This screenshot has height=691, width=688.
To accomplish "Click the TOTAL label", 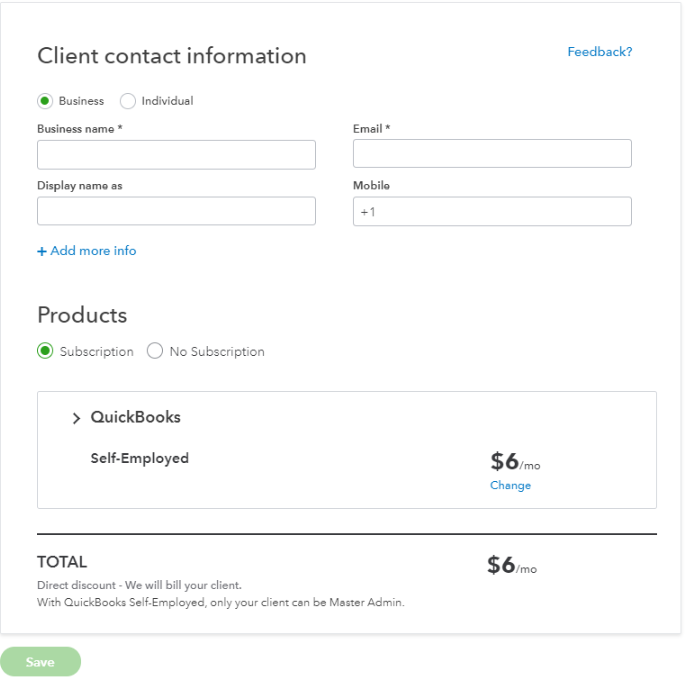I will pos(62,562).
